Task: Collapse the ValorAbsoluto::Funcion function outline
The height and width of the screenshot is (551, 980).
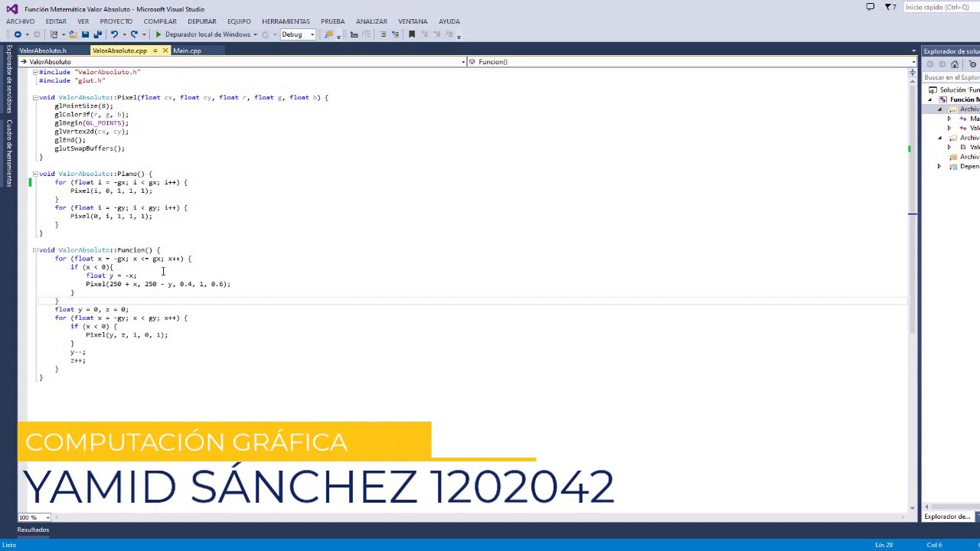Action: 35,250
